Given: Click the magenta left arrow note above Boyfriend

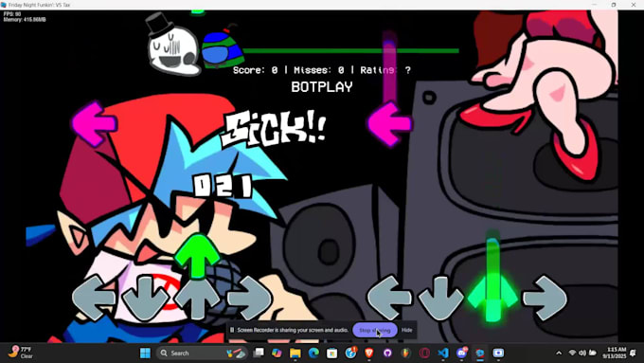Looking at the screenshot, I should 94,123.
